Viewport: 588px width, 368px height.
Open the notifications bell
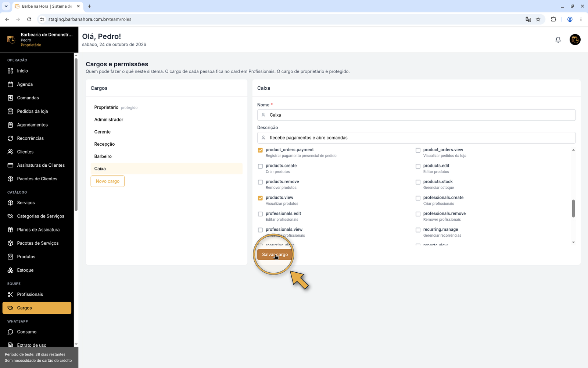pyautogui.click(x=558, y=40)
